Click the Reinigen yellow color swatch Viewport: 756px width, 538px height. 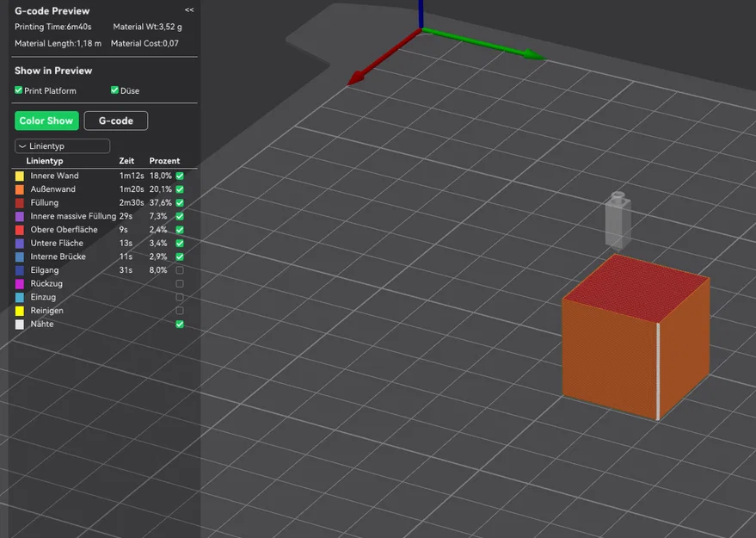20,311
